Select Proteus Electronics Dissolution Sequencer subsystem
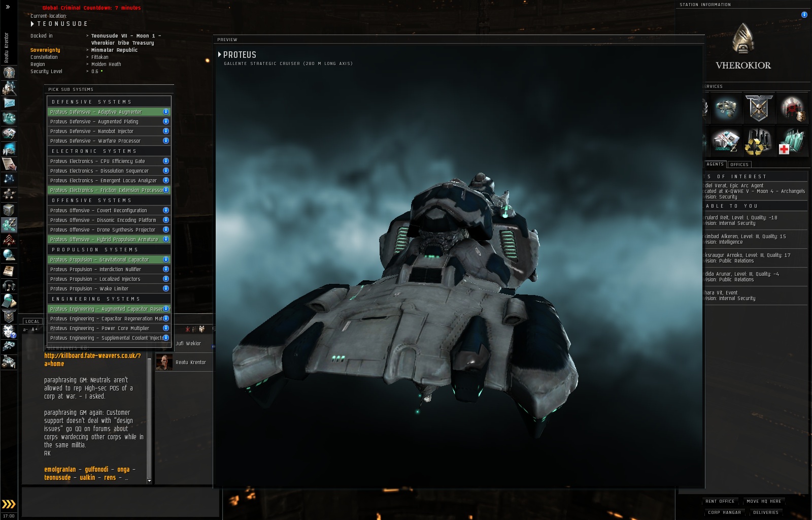The width and height of the screenshot is (812, 520). [109, 171]
